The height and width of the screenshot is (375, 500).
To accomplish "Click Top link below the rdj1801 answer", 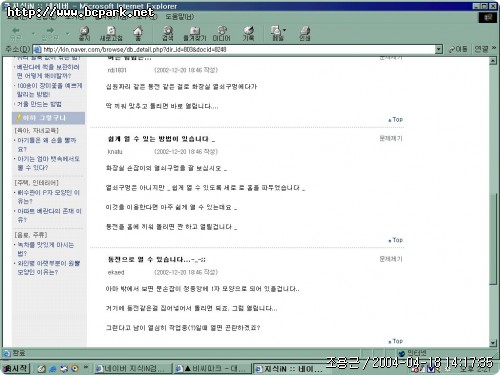I will tap(396, 119).
